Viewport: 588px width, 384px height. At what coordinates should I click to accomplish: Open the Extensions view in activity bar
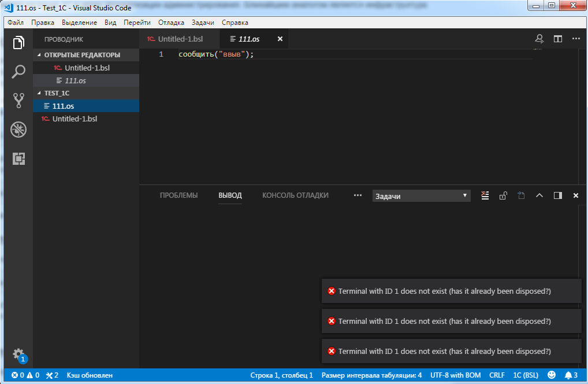18,158
